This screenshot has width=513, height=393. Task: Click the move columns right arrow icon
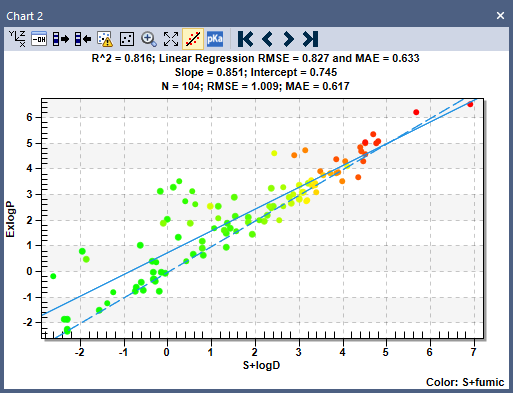61,39
